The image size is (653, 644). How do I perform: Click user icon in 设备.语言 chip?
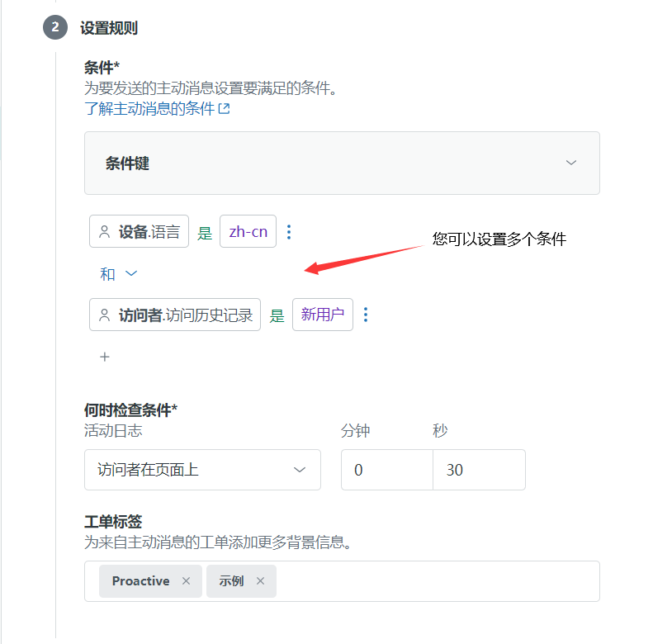point(105,232)
